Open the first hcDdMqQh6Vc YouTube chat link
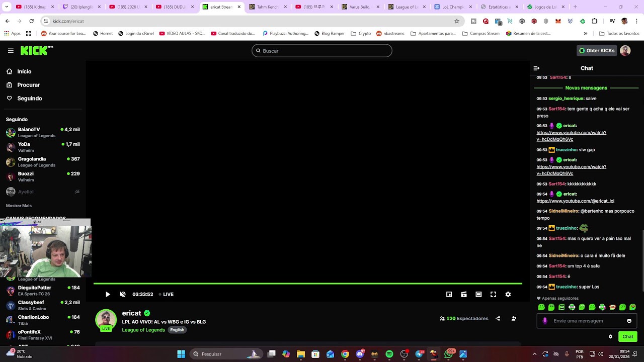This screenshot has height=362, width=644. (572, 136)
